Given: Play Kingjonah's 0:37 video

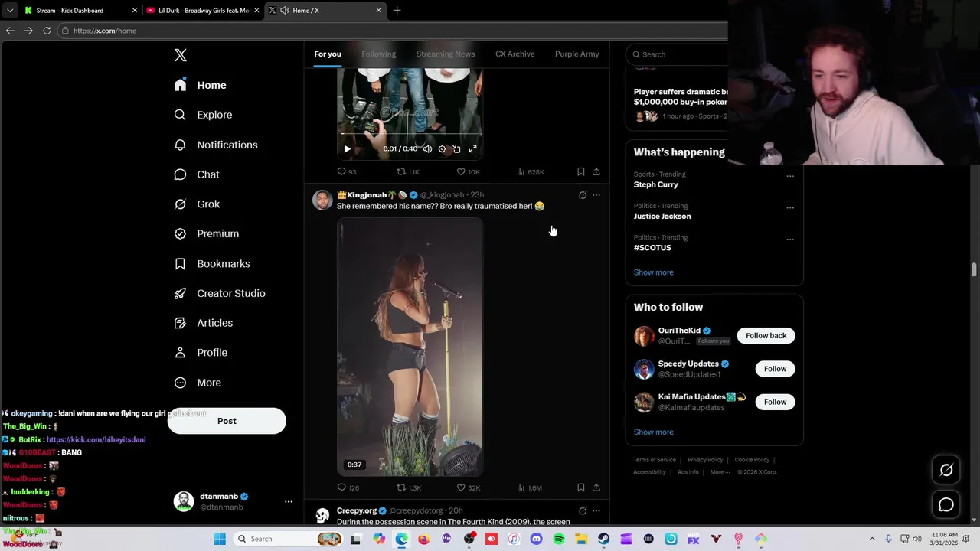Looking at the screenshot, I should [x=410, y=347].
